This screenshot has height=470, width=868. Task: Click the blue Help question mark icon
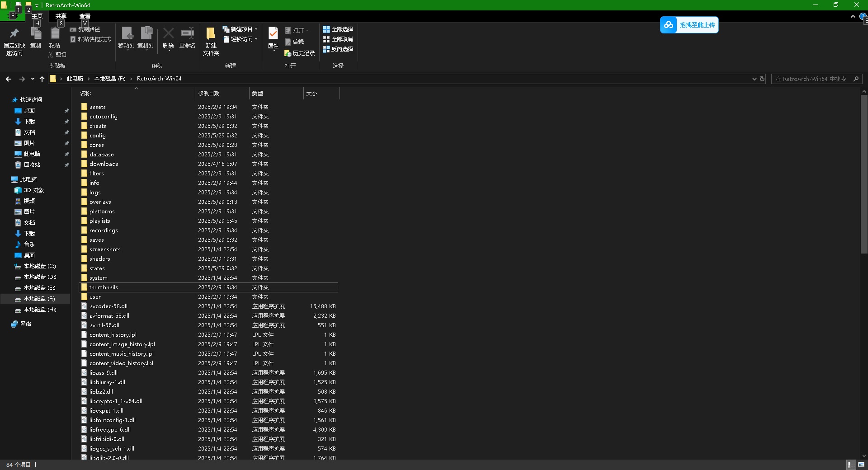pyautogui.click(x=863, y=17)
